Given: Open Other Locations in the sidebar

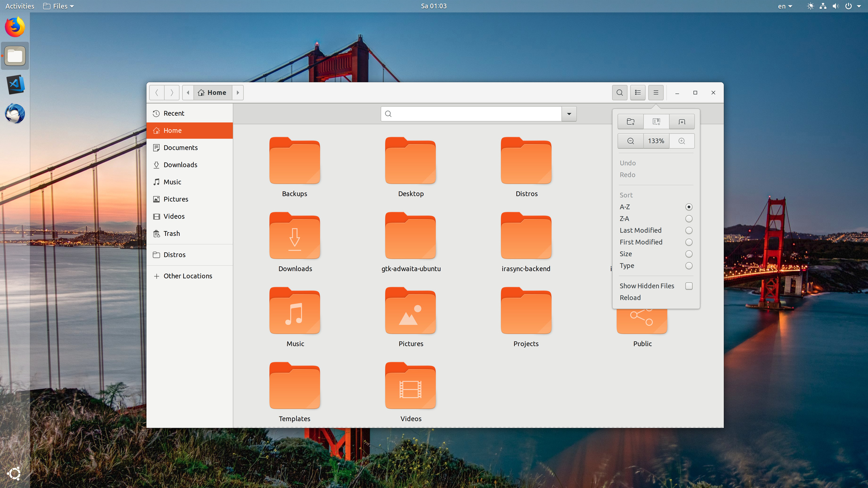Looking at the screenshot, I should coord(188,276).
